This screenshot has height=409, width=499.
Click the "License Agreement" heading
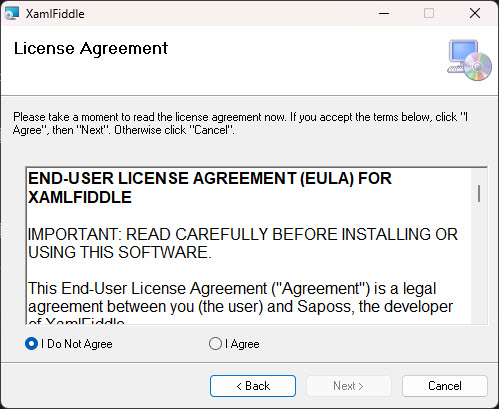91,48
